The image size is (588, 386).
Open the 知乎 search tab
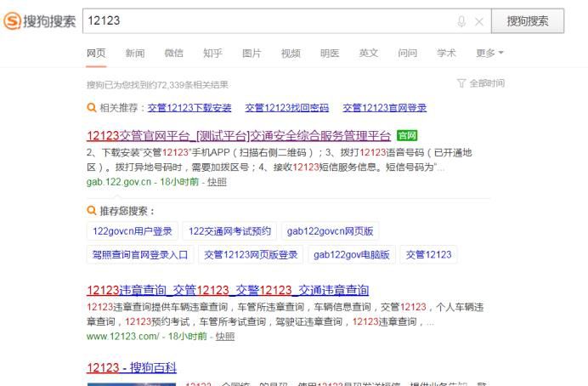(212, 54)
